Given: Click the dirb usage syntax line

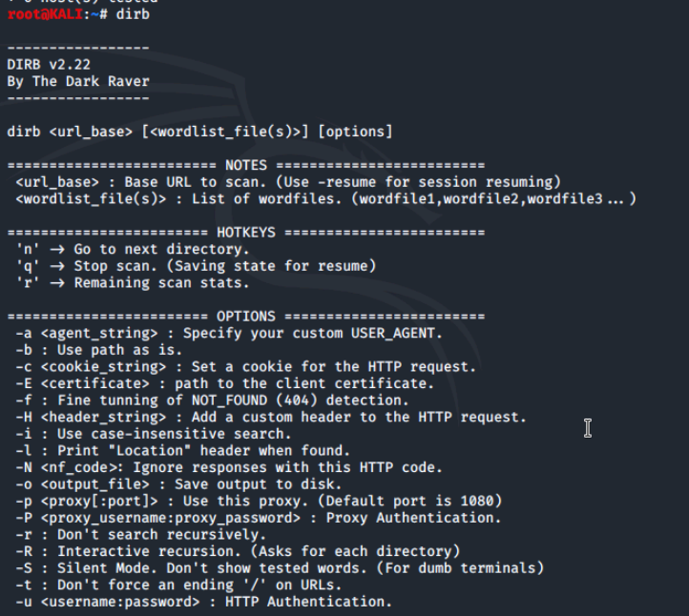Looking at the screenshot, I should tap(200, 132).
